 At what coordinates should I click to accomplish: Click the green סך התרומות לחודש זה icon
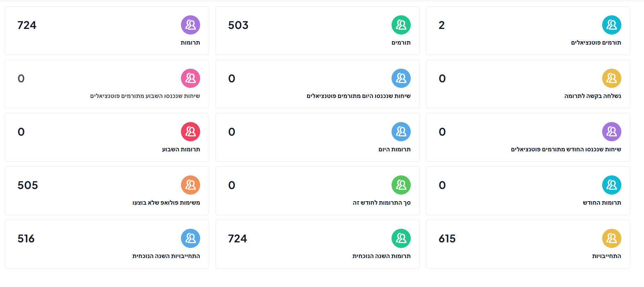[x=401, y=185]
